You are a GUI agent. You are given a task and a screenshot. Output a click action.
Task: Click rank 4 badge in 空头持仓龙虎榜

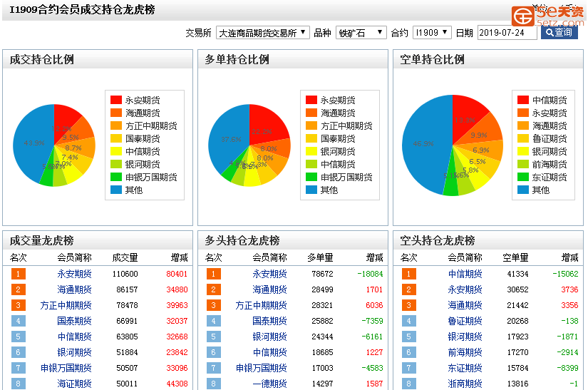(x=409, y=321)
